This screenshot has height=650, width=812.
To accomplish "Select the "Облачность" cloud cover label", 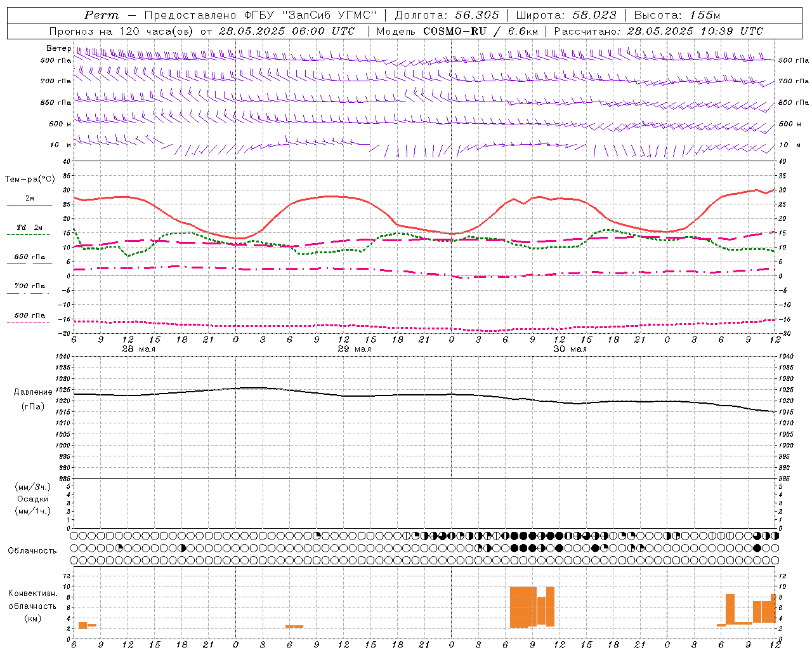I will pos(32,551).
